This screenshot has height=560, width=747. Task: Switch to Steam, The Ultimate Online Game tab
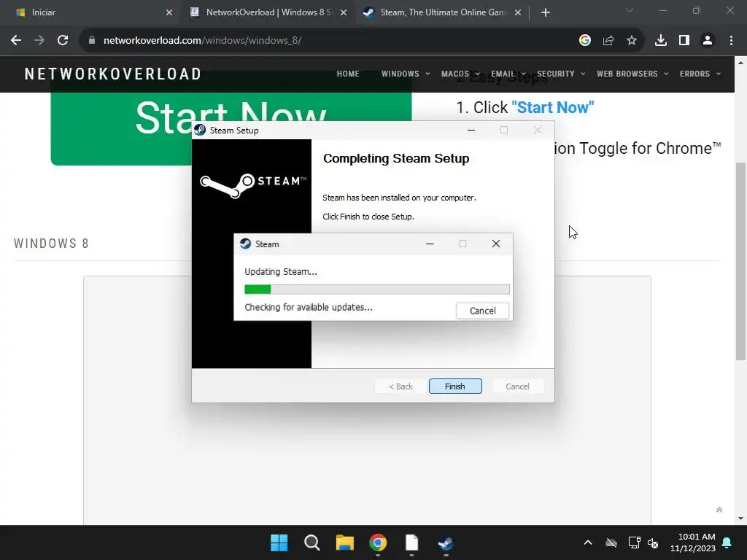click(443, 12)
